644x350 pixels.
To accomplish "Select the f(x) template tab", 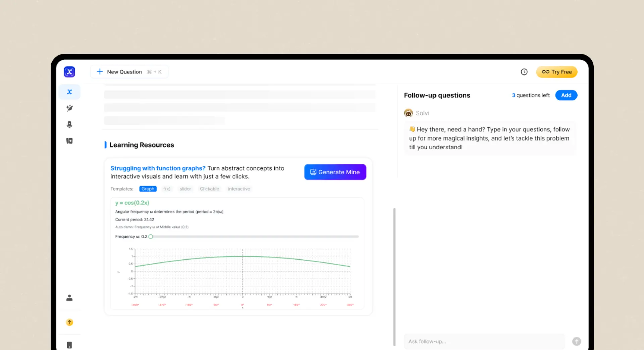I will click(x=167, y=189).
